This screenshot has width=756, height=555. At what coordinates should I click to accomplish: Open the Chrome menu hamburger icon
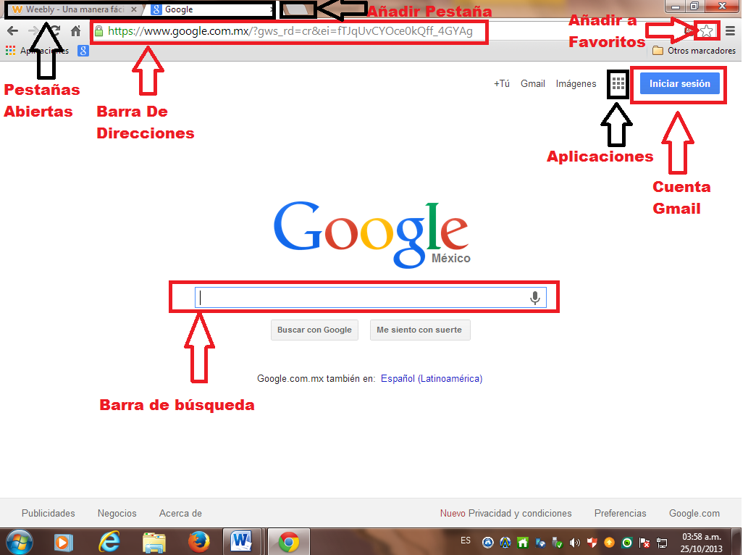coord(730,31)
